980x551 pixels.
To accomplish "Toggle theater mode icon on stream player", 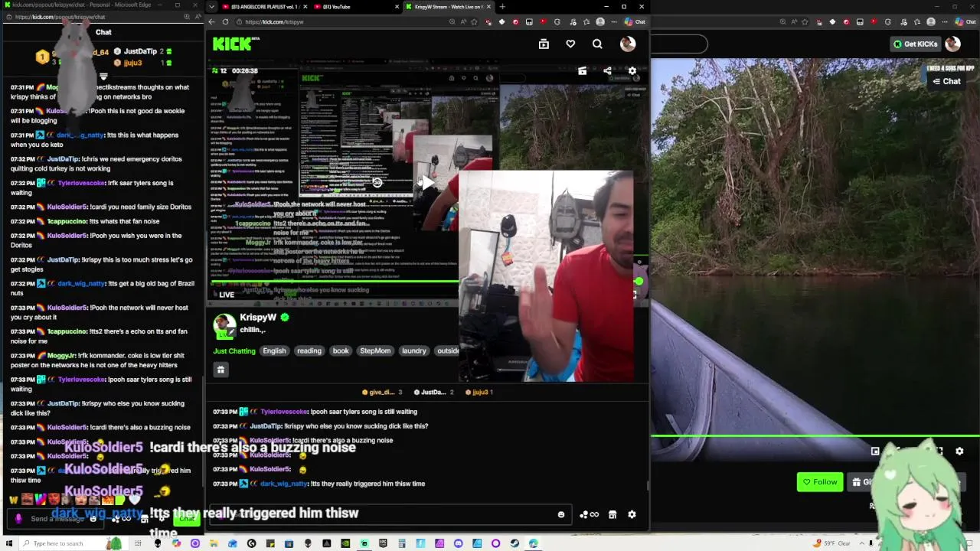I will [x=582, y=71].
